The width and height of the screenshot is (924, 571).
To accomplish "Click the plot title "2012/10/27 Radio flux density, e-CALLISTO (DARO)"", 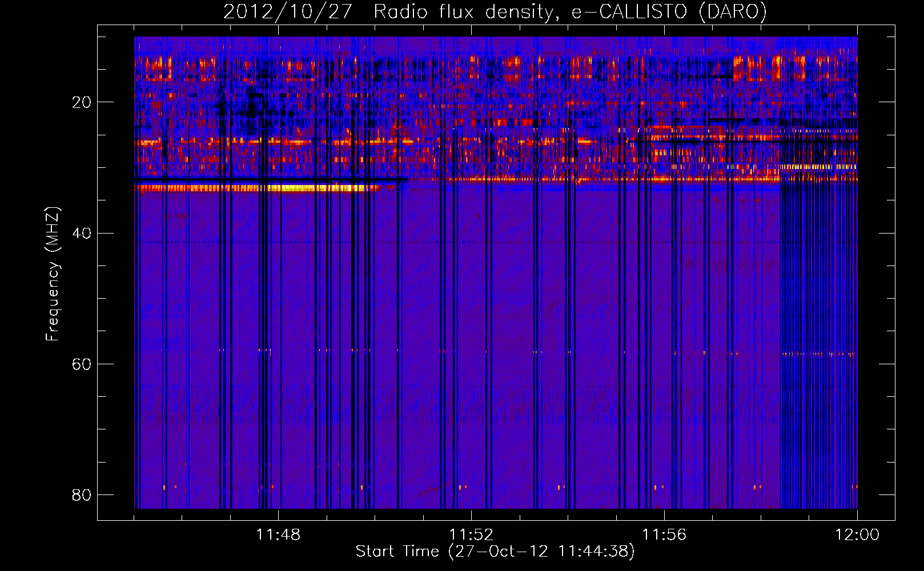I will [x=495, y=11].
